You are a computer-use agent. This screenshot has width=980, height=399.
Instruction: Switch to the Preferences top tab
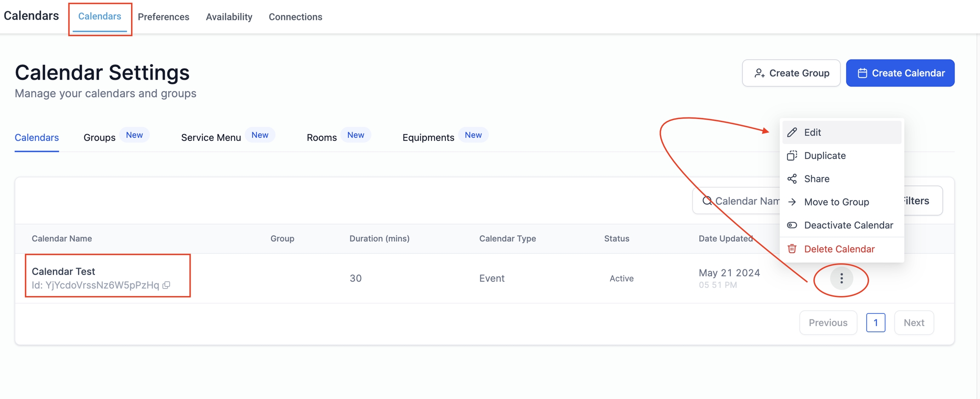163,17
